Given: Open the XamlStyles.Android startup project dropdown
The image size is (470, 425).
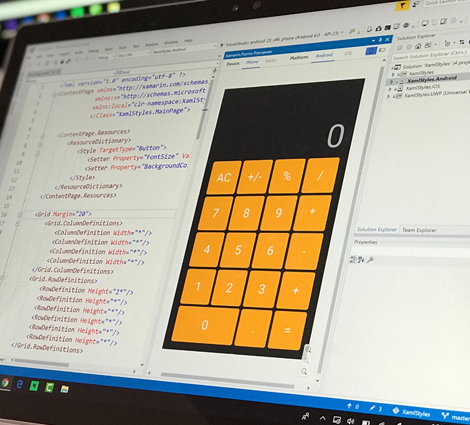Looking at the screenshot, I should (184, 49).
